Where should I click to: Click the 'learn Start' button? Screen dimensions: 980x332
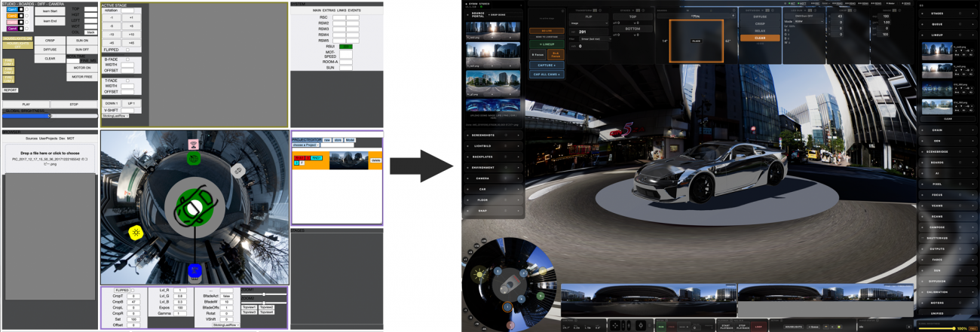50,11
